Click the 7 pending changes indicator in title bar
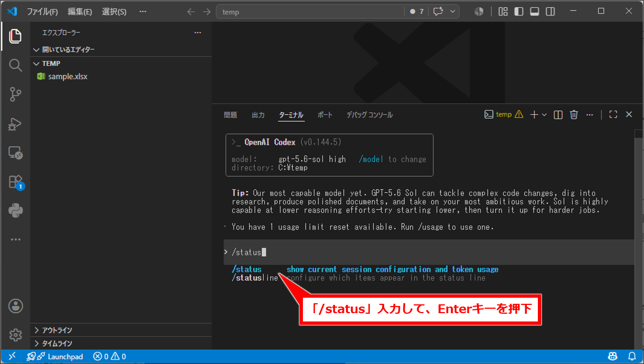 click(x=417, y=12)
